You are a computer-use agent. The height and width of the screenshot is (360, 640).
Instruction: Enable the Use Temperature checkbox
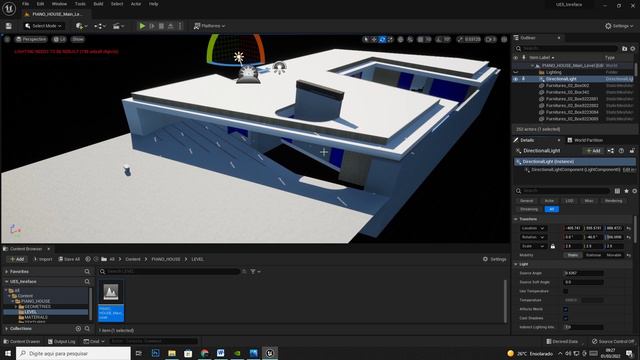(566, 291)
